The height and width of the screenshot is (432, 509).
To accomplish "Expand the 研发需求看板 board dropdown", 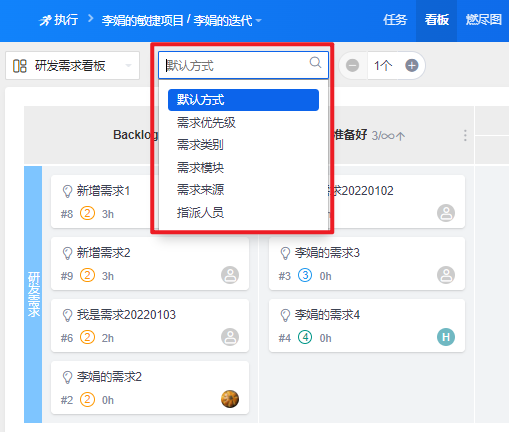I will pyautogui.click(x=128, y=66).
